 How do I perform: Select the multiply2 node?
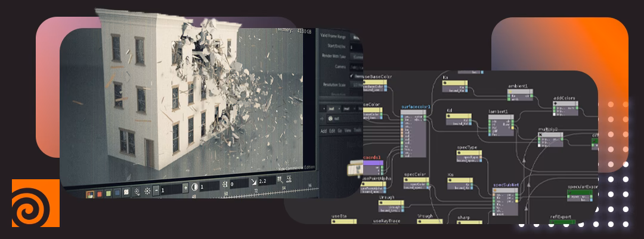click(550, 139)
